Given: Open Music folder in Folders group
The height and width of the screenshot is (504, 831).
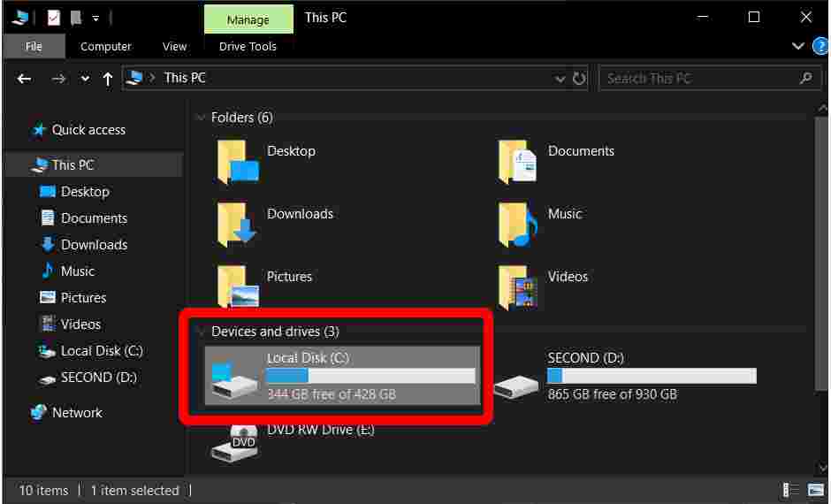Looking at the screenshot, I should point(540,225).
